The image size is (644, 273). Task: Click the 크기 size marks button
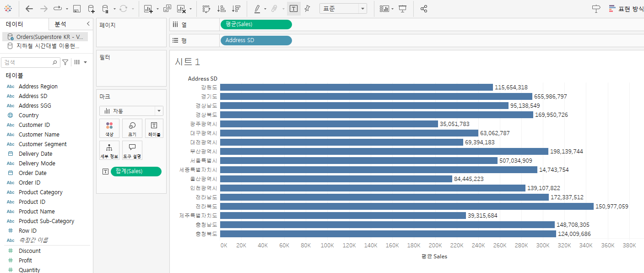click(x=132, y=128)
